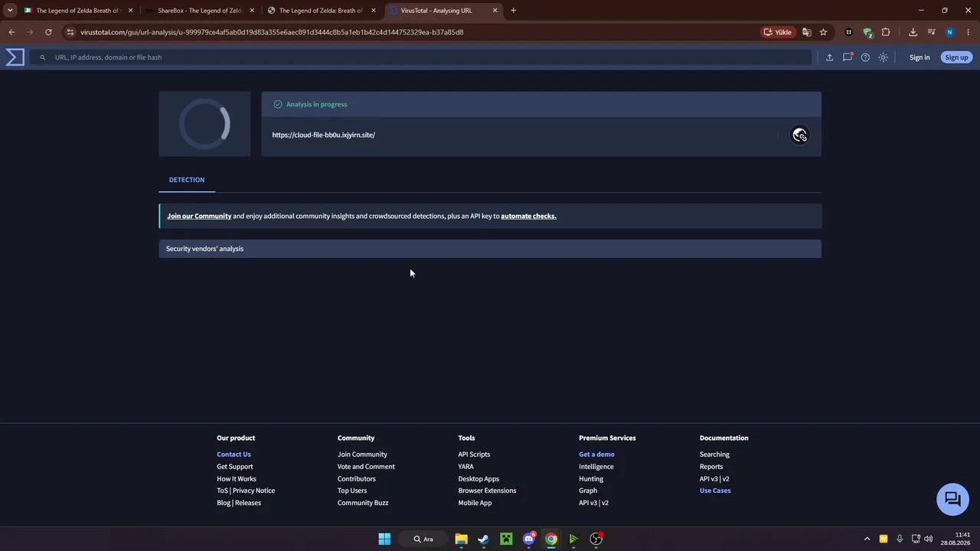Click the Sign up button
The width and height of the screenshot is (980, 551).
click(956, 57)
